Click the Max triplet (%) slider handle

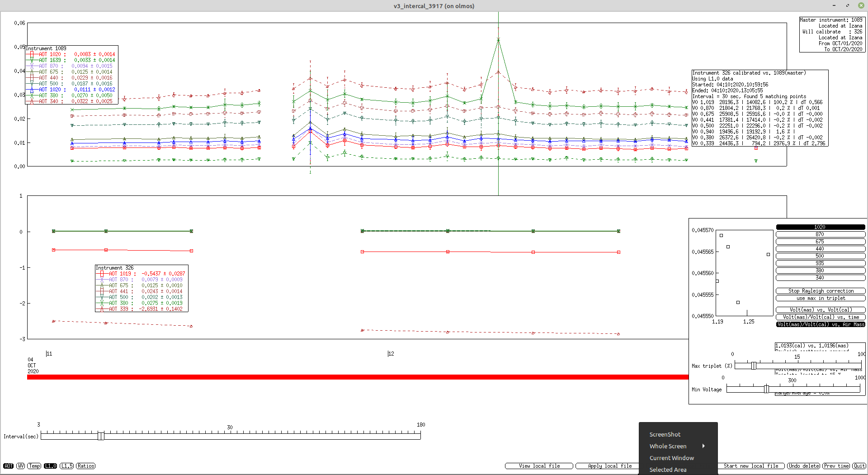(x=754, y=366)
